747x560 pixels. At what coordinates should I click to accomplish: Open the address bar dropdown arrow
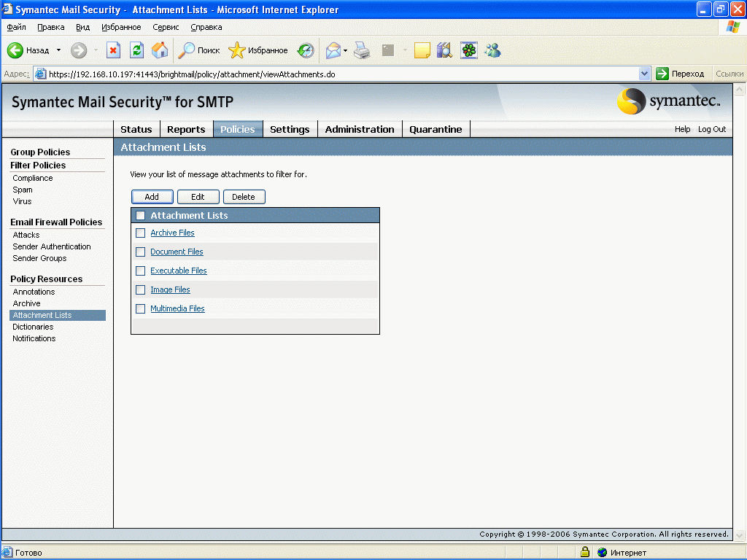tap(644, 74)
